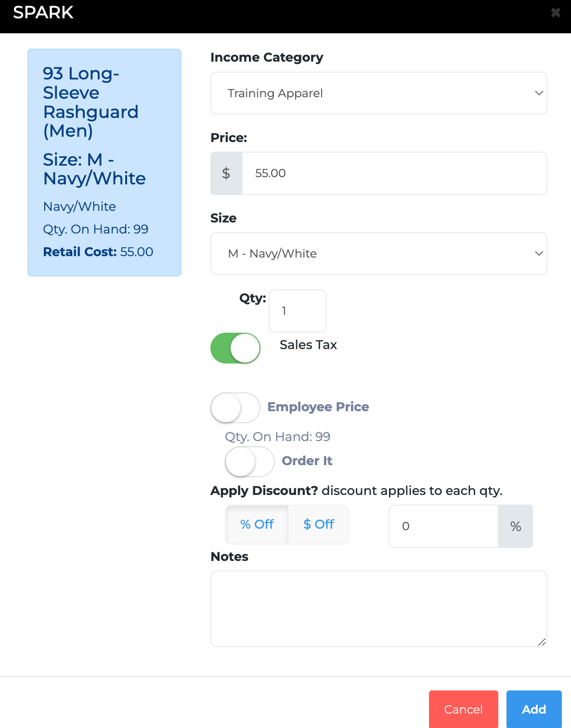Screen dimensions: 571x728
Task: Select the % Off discount tab
Action: [x=257, y=524]
